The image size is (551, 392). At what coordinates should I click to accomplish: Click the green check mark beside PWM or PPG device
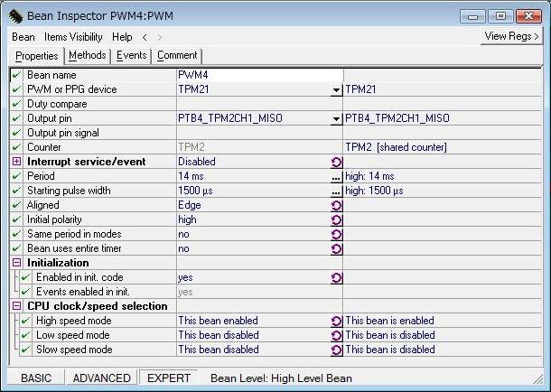click(x=16, y=89)
